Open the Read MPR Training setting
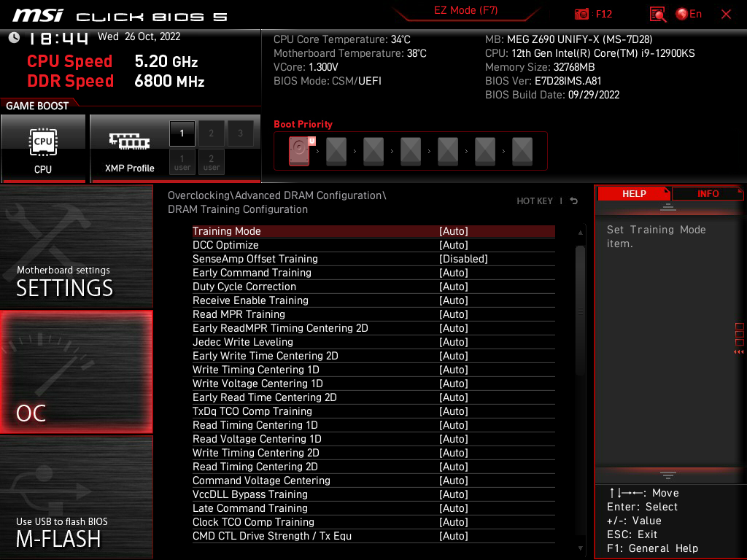 (x=373, y=314)
